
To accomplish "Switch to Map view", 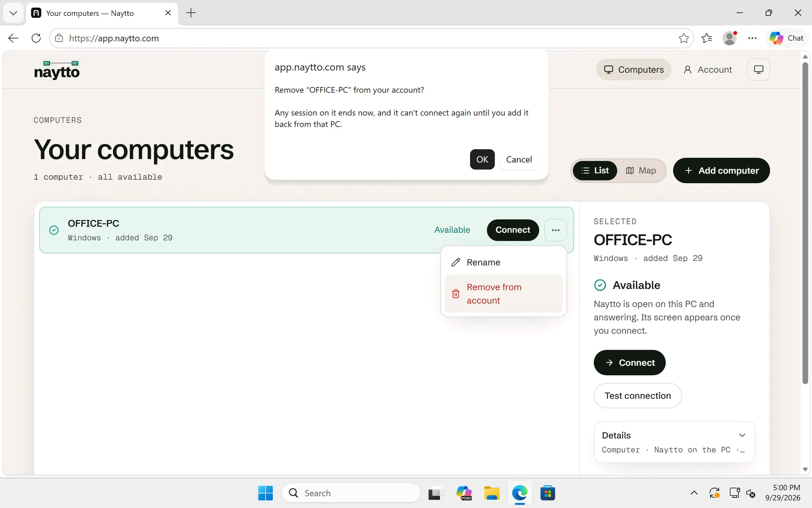I will tap(641, 170).
